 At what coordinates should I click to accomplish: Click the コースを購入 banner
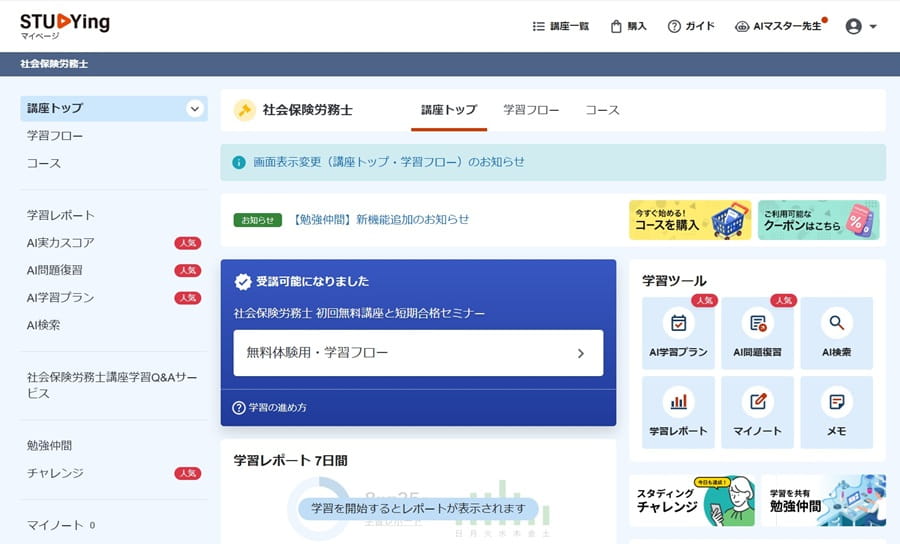click(690, 219)
